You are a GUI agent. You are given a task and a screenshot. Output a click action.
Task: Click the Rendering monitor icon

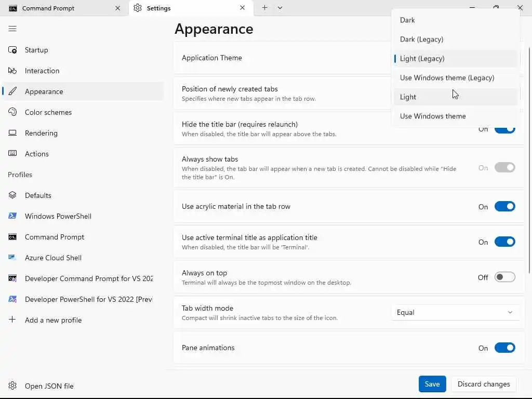click(x=12, y=132)
